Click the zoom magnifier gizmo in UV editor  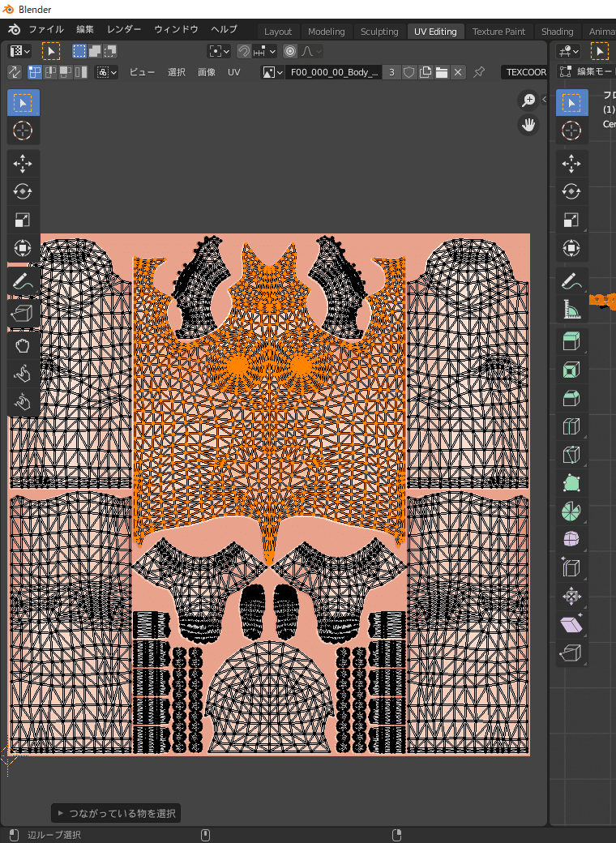[528, 100]
